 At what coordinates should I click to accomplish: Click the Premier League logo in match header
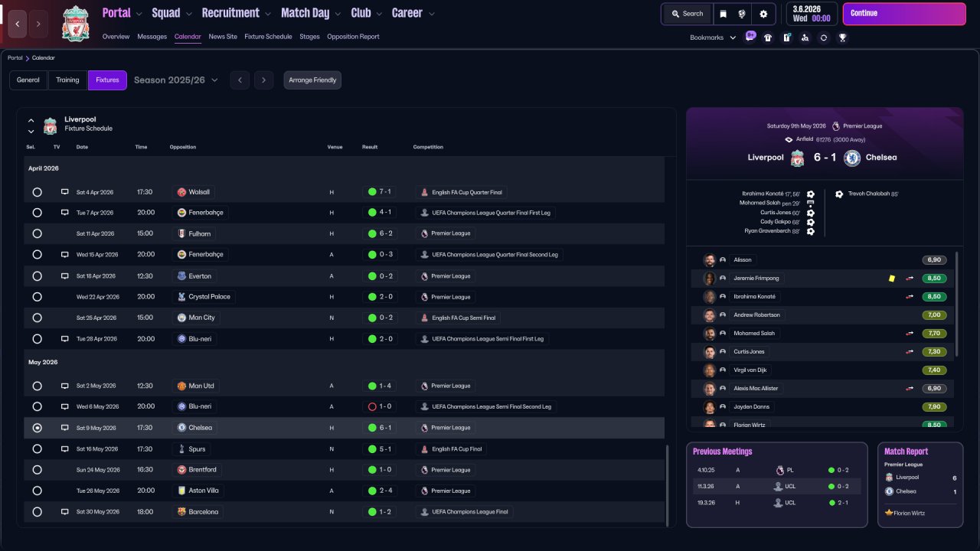tap(836, 126)
